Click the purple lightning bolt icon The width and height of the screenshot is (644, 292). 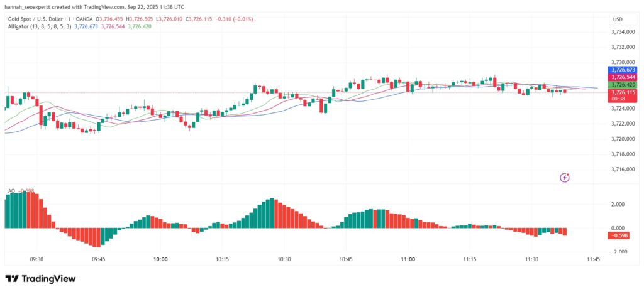pyautogui.click(x=564, y=178)
